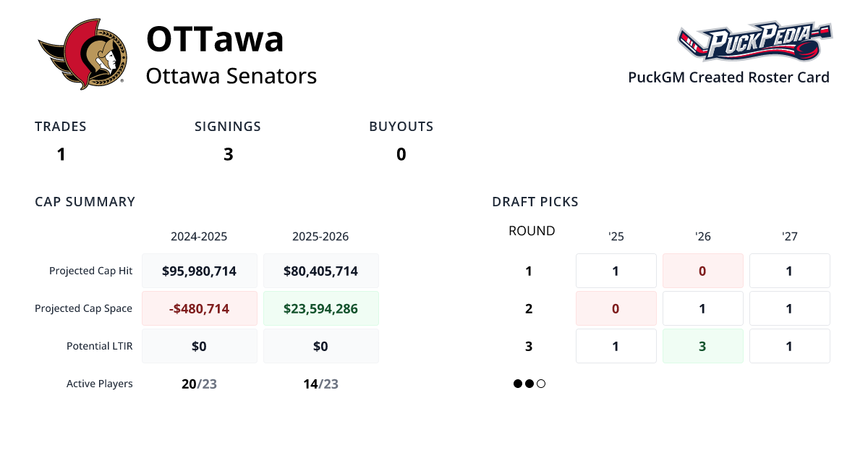Click the Buyouts count of 0
This screenshot has height=456, width=868.
point(401,154)
